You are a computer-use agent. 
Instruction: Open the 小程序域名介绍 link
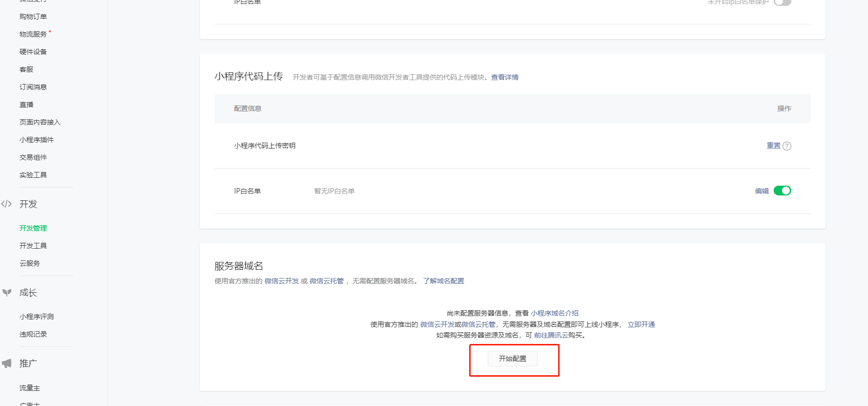coord(554,313)
